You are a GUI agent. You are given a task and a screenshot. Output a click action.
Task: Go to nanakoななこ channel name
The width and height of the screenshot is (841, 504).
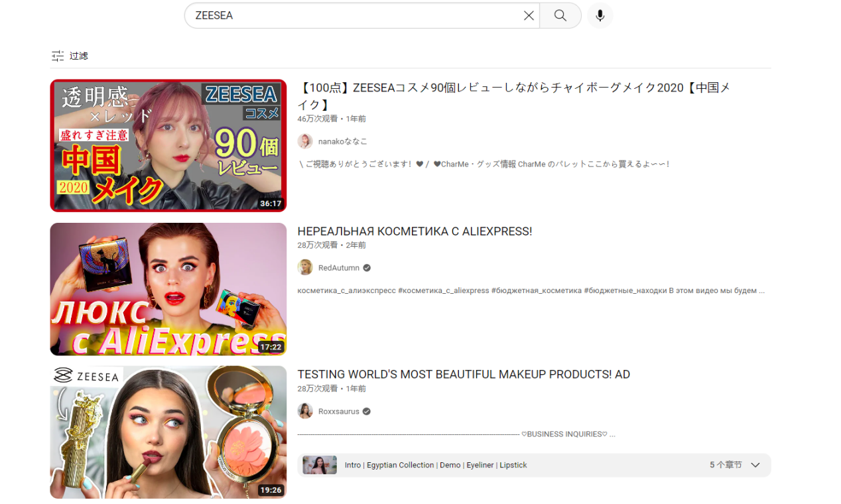coord(342,141)
